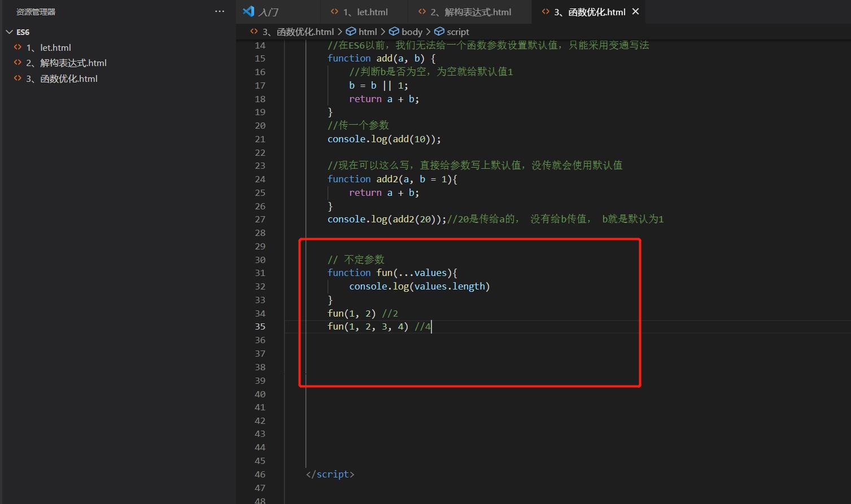Click the text 'function add(a, b) {'

(381, 58)
